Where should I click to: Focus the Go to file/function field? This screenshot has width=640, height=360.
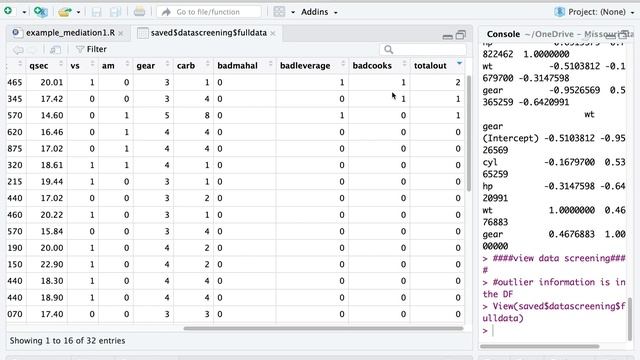pos(209,12)
